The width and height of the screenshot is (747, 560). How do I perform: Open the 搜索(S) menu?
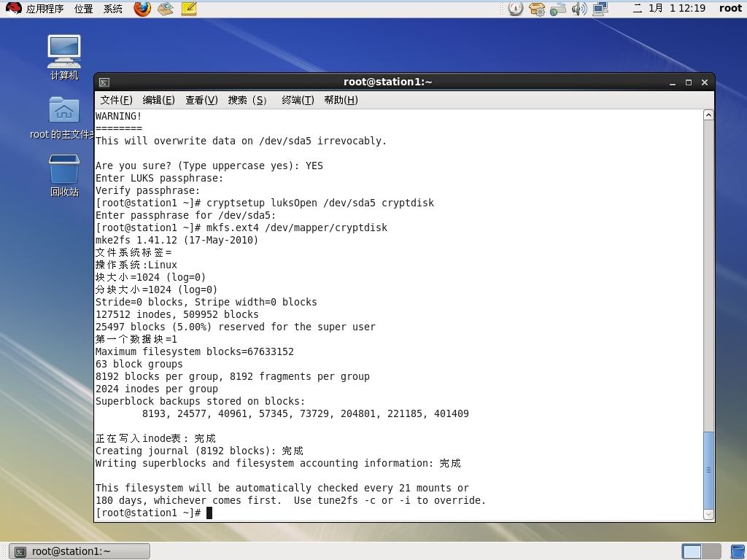pos(247,100)
